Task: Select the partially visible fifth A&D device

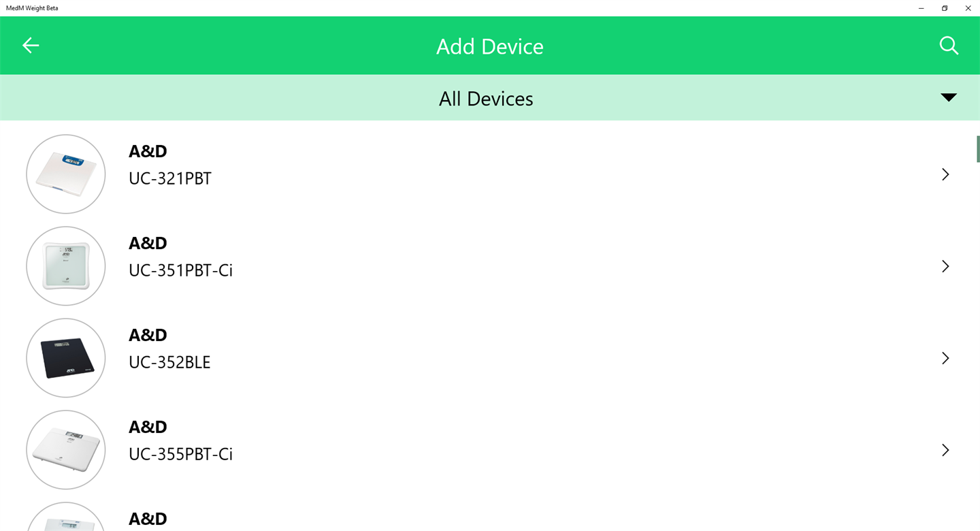Action: pyautogui.click(x=148, y=519)
